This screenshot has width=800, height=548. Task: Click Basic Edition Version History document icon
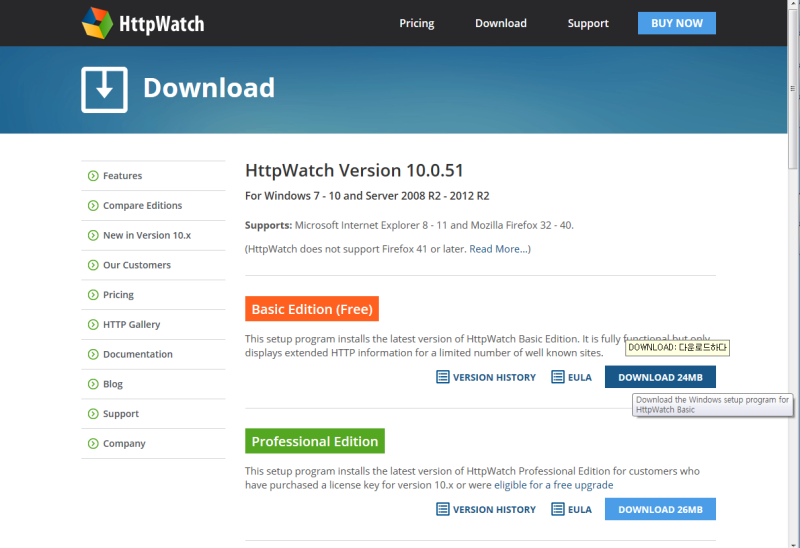tap(443, 377)
